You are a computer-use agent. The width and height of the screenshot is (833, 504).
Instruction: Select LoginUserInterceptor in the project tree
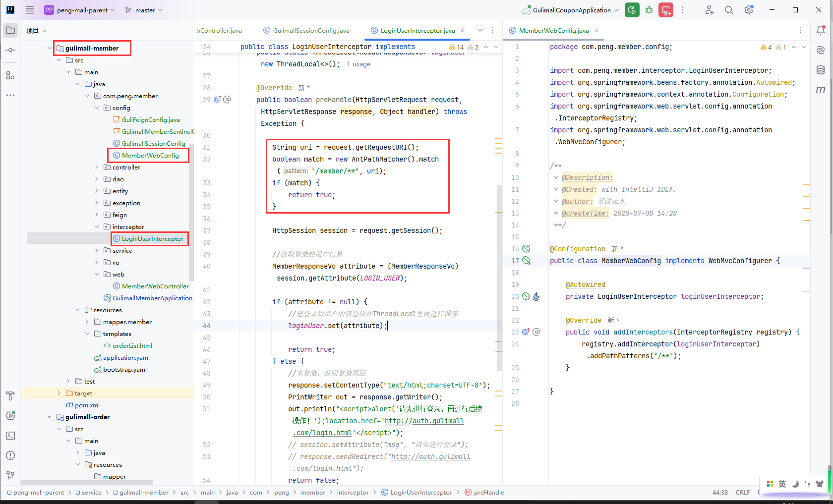tap(153, 238)
